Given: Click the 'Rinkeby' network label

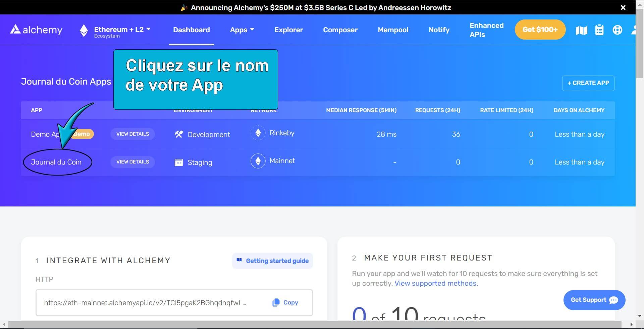Looking at the screenshot, I should [282, 133].
